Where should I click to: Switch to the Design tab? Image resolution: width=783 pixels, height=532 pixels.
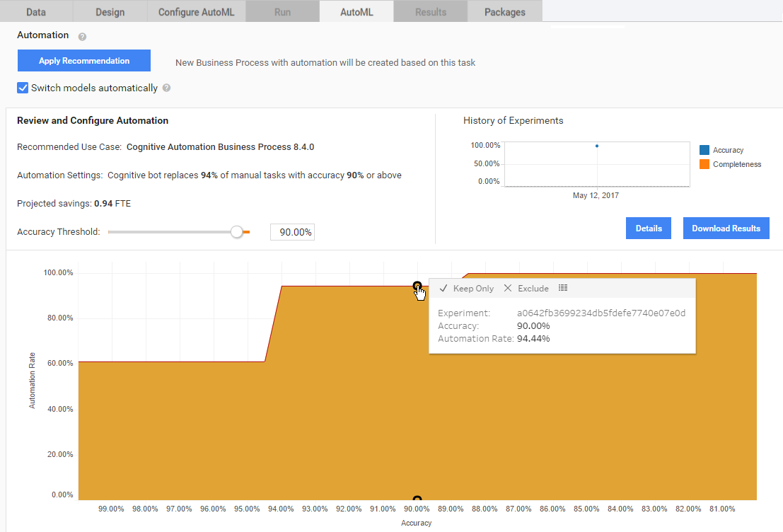tap(110, 12)
